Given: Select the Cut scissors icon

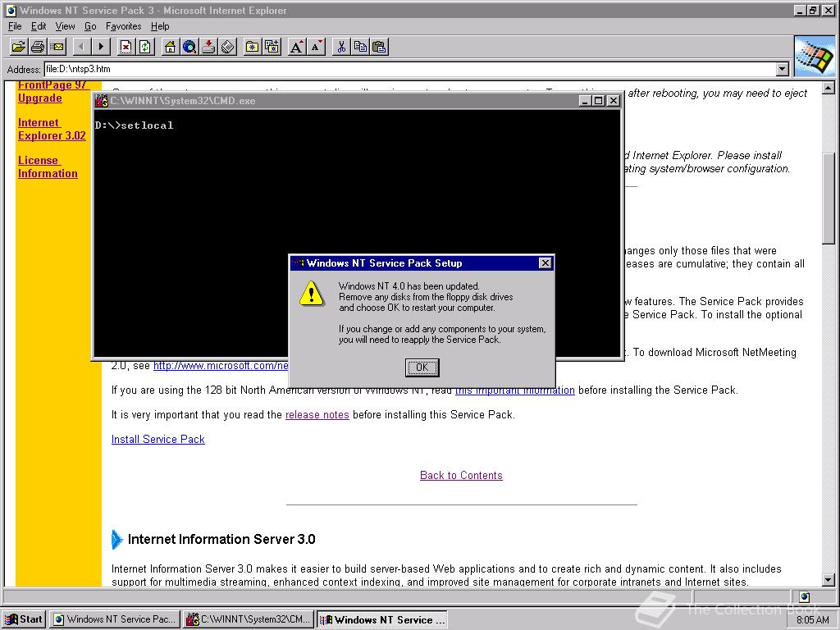Looking at the screenshot, I should click(341, 47).
